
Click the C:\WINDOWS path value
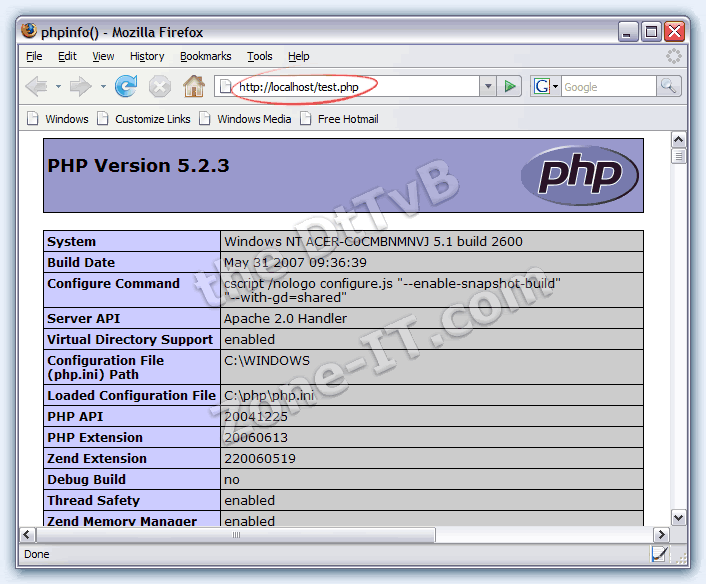267,361
